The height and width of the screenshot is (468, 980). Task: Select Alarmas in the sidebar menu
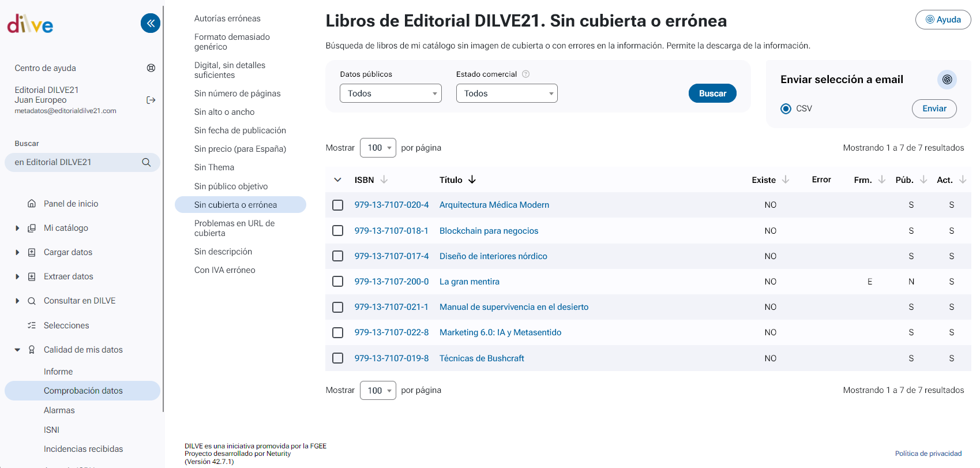(x=59, y=410)
